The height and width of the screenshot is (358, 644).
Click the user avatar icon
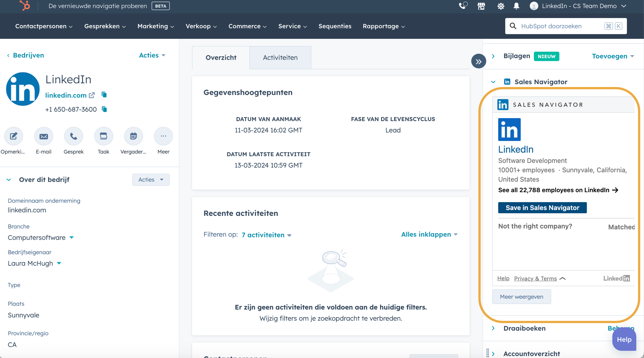[x=534, y=6]
